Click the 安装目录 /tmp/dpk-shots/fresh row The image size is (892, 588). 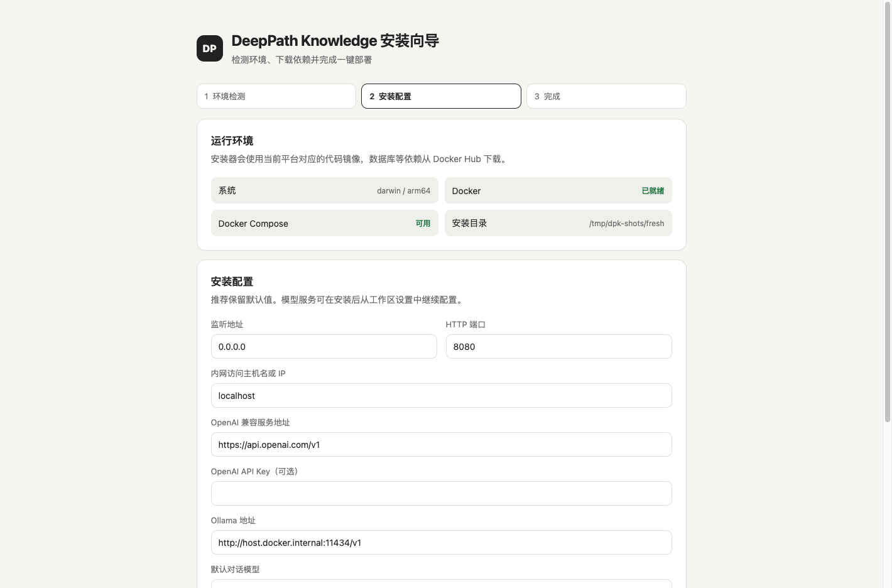(558, 223)
